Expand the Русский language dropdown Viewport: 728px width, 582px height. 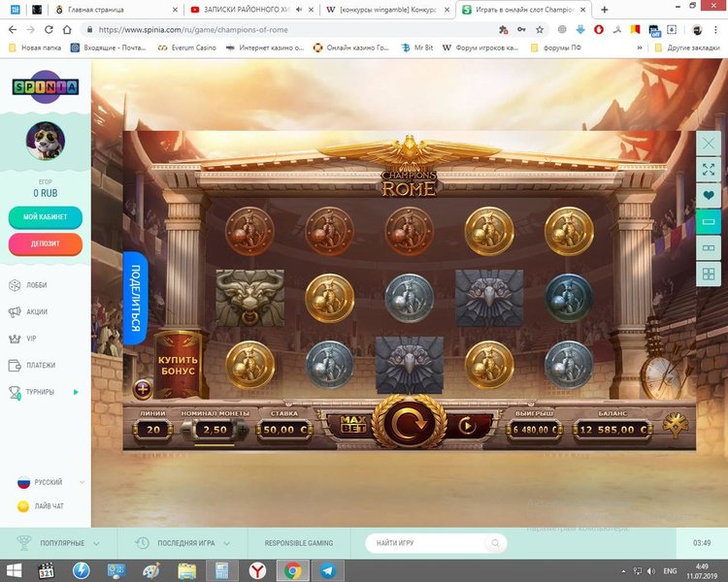(47, 482)
